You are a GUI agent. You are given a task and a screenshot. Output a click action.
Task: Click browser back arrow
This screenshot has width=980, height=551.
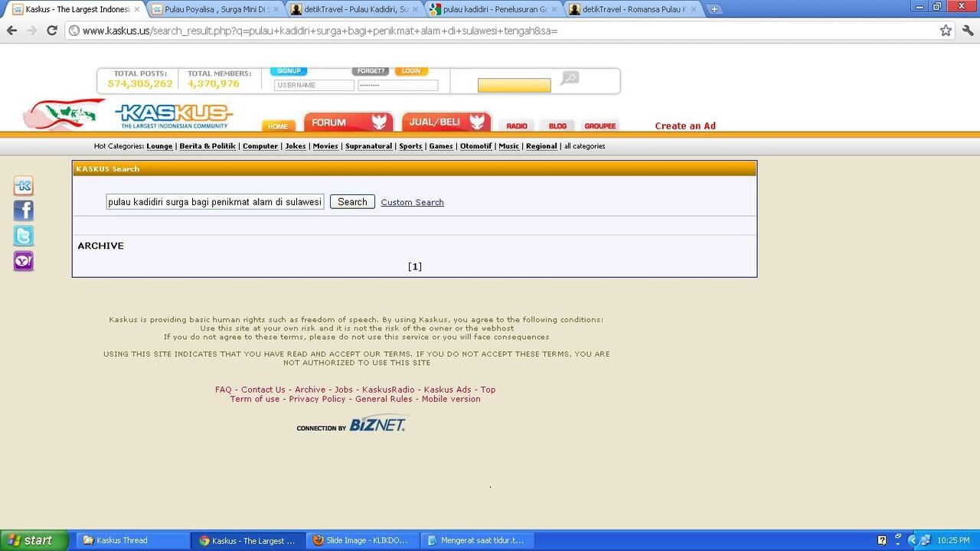click(11, 31)
